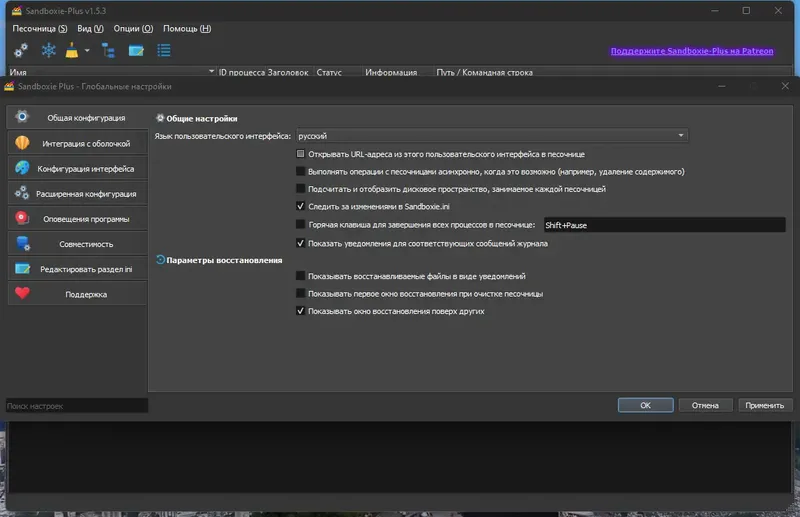
Task: Select the Поддержка tab
Action: point(78,294)
